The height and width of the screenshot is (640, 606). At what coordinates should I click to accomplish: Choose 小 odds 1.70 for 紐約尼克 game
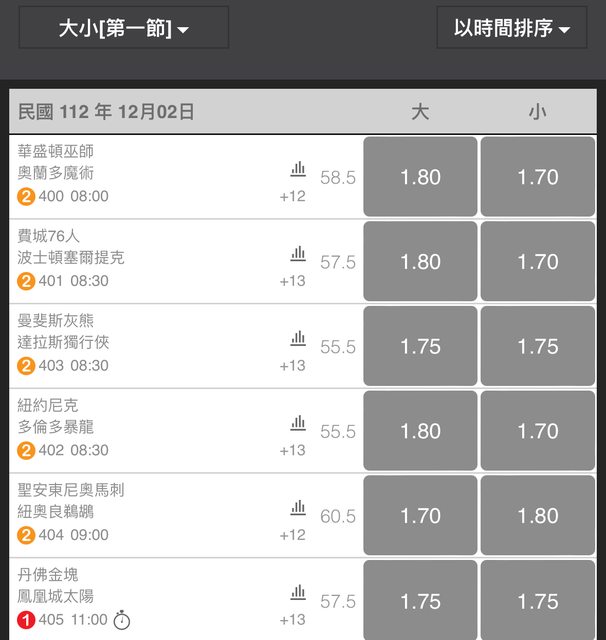(538, 431)
